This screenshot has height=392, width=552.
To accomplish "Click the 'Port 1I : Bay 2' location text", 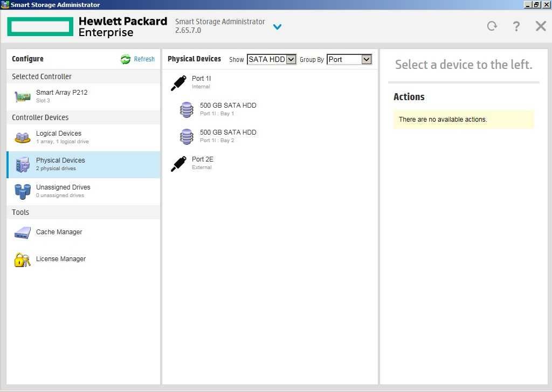I will 217,141.
